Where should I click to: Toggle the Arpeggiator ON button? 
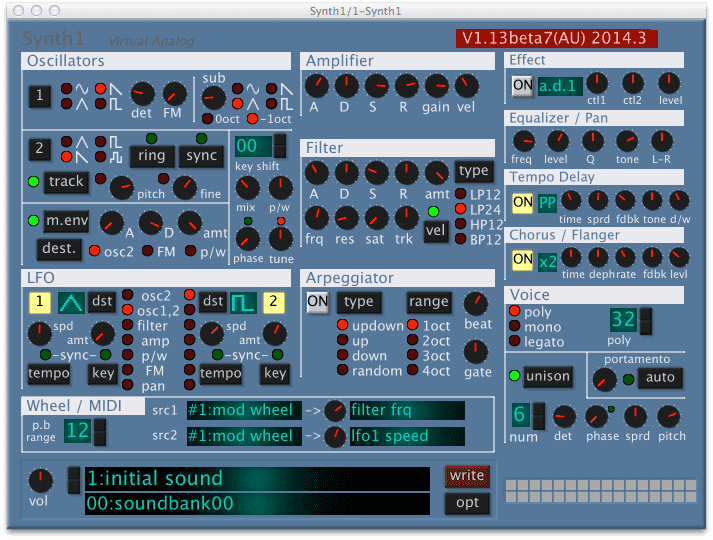[317, 302]
